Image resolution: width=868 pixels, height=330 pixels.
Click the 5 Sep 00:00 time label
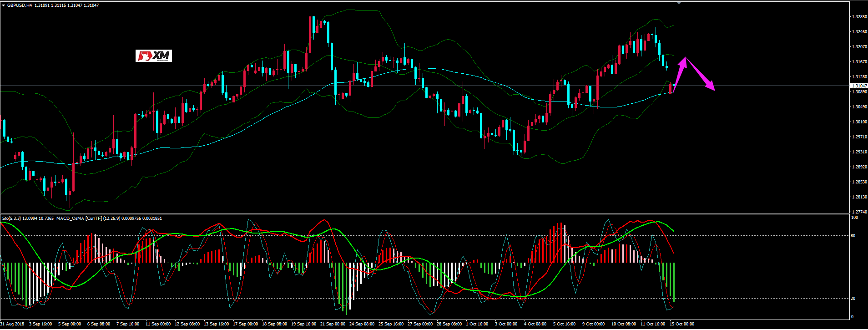pyautogui.click(x=70, y=324)
